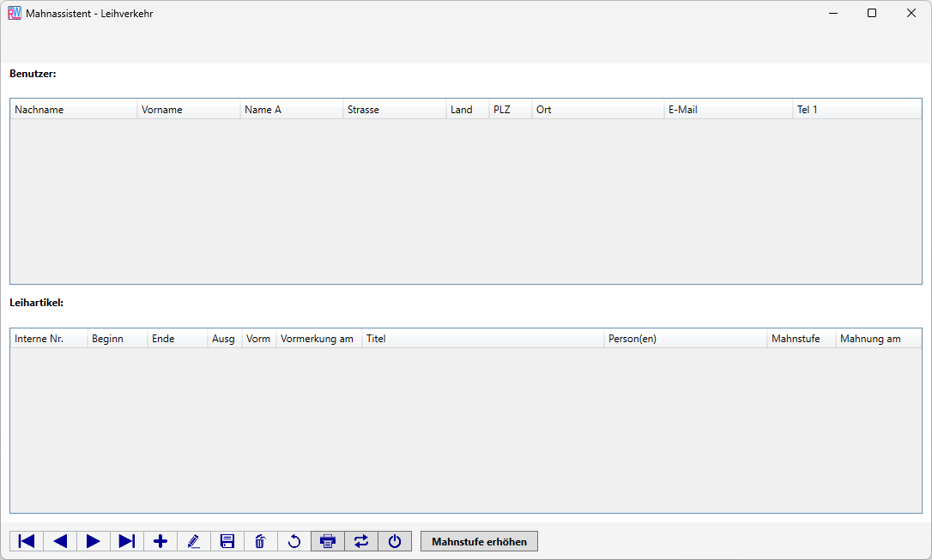This screenshot has width=932, height=560.
Task: Jump to the last record
Action: tap(127, 541)
